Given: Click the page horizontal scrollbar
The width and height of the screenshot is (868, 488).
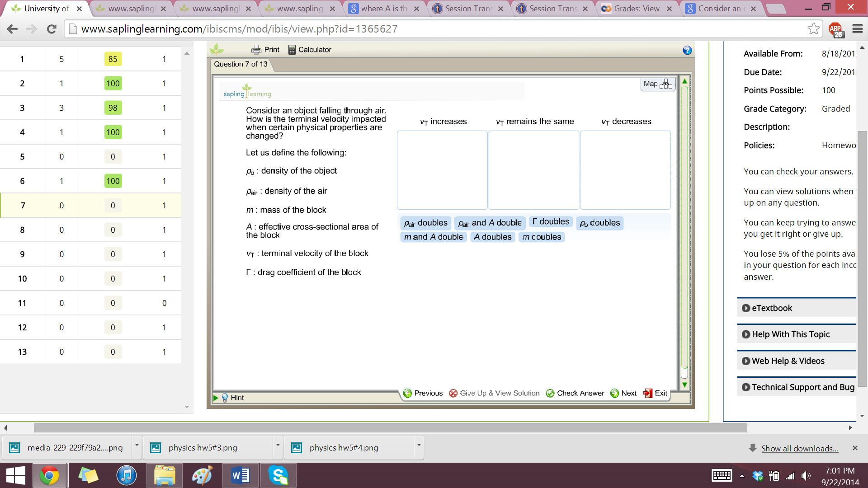Looking at the screenshot, I should click(x=390, y=427).
